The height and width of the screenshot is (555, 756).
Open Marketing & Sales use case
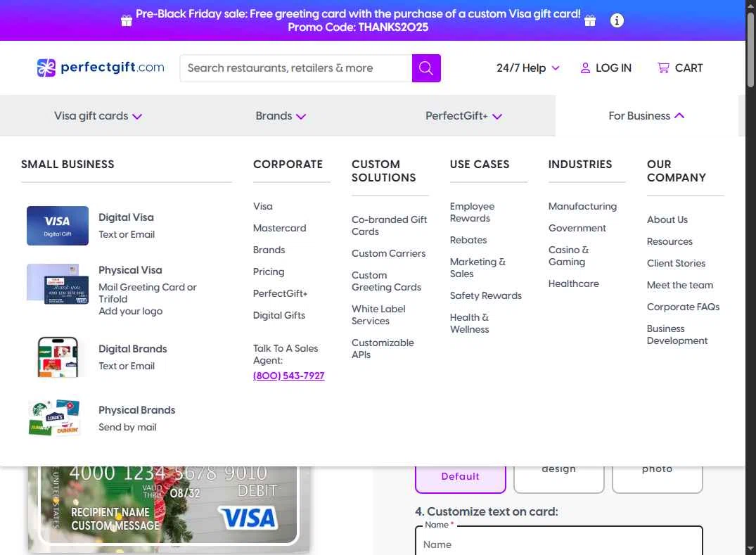click(x=478, y=267)
